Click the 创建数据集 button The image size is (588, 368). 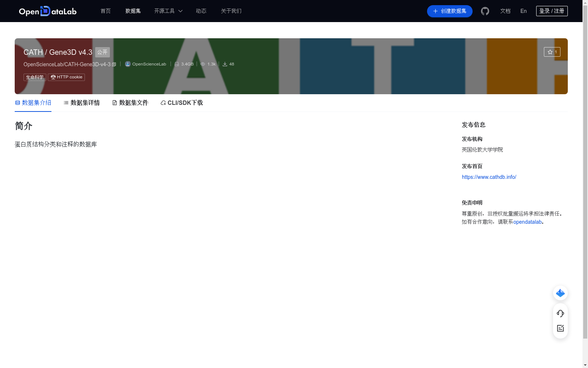click(x=449, y=11)
